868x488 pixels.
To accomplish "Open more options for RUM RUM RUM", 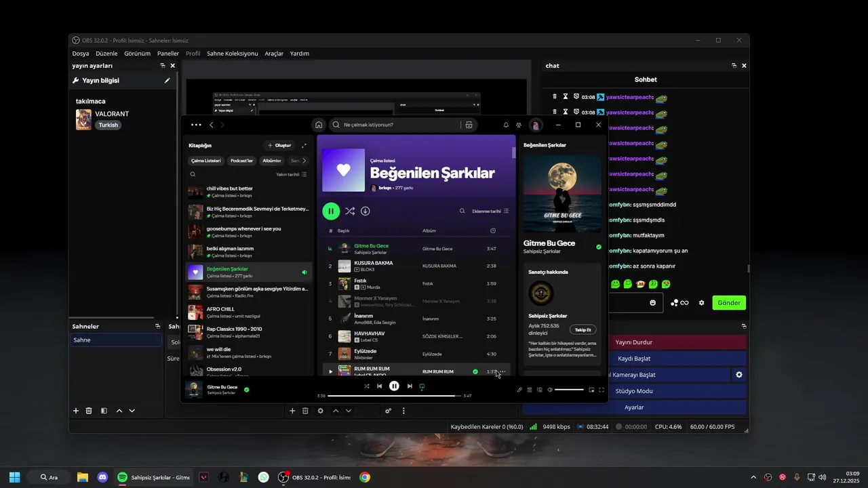I will 502,371.
